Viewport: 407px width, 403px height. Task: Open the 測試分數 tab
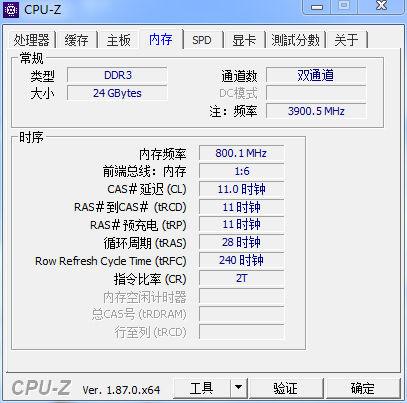[295, 40]
